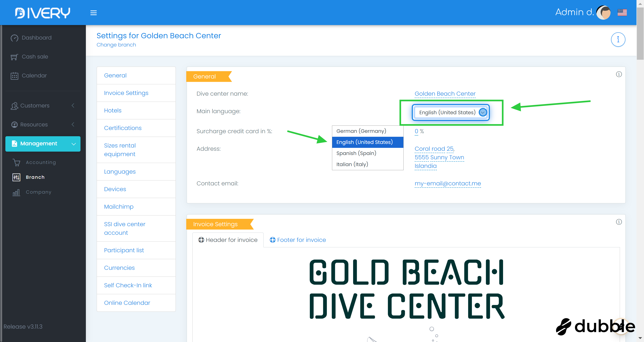
Task: Choose German (Germany) language option
Action: tap(361, 131)
